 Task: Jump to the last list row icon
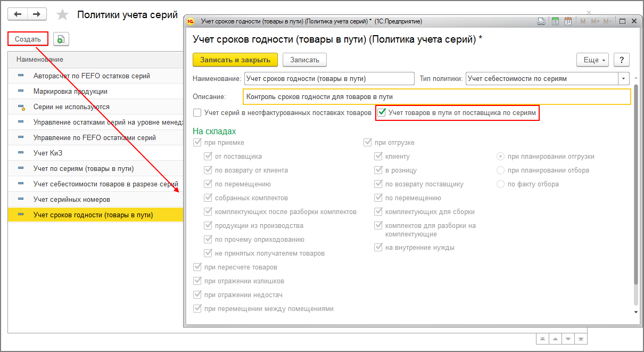(x=582, y=339)
